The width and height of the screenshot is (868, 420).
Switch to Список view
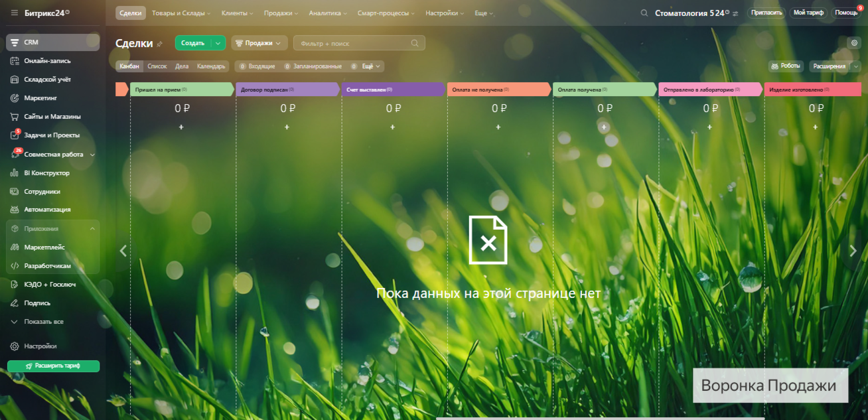(x=157, y=66)
